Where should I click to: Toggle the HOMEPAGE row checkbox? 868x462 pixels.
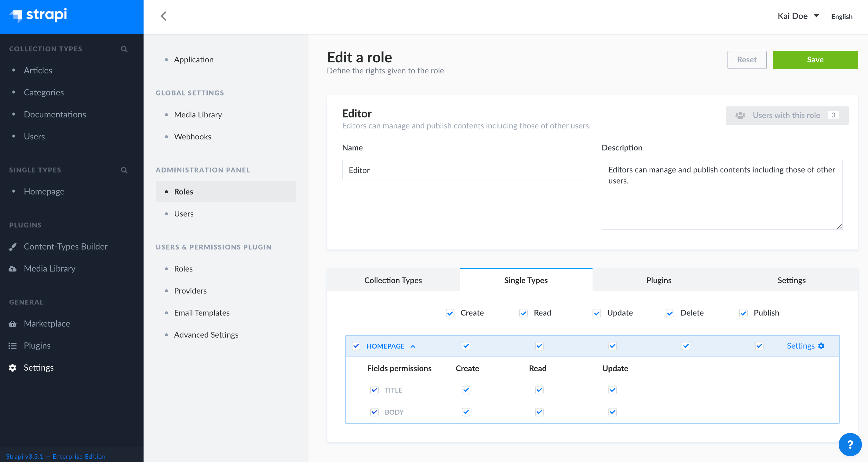coord(356,346)
